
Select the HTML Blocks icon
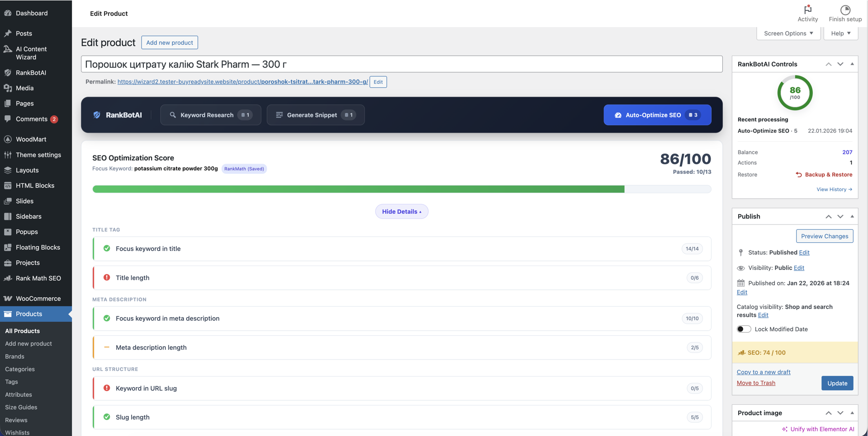(x=8, y=185)
